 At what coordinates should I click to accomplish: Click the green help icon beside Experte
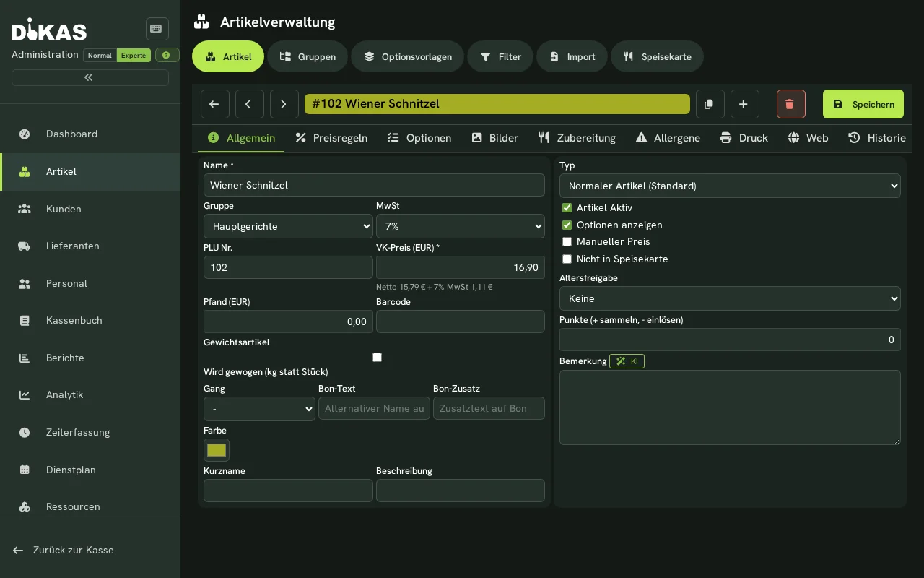click(167, 55)
